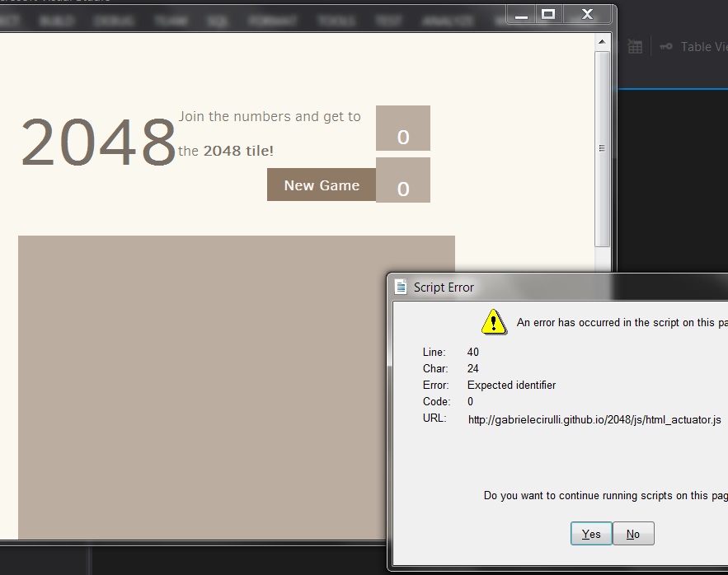
Task: Click the Script Error dialog title text
Action: click(444, 287)
